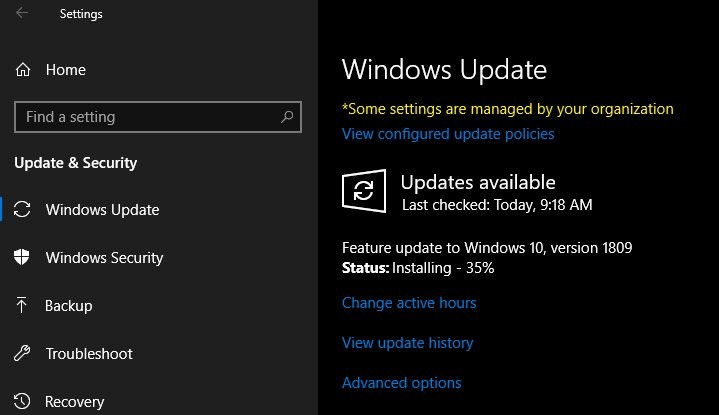
Task: Click the Backup upload arrow icon
Action: [x=22, y=306]
